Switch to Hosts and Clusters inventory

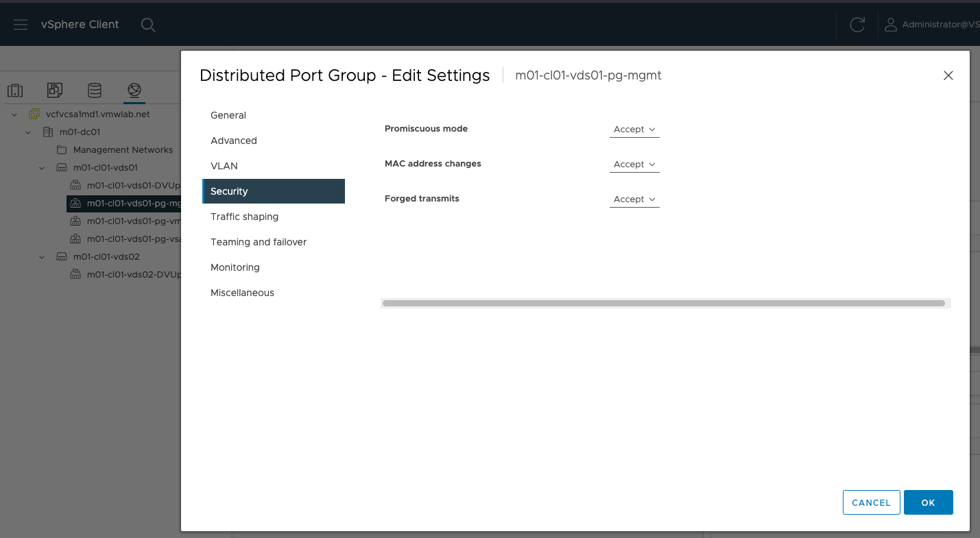point(15,90)
